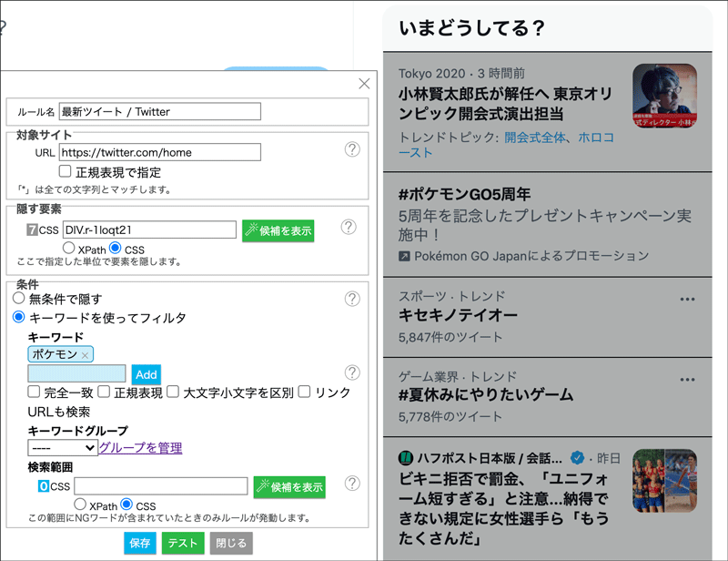Click 5,847件のツイート count

tap(450, 337)
